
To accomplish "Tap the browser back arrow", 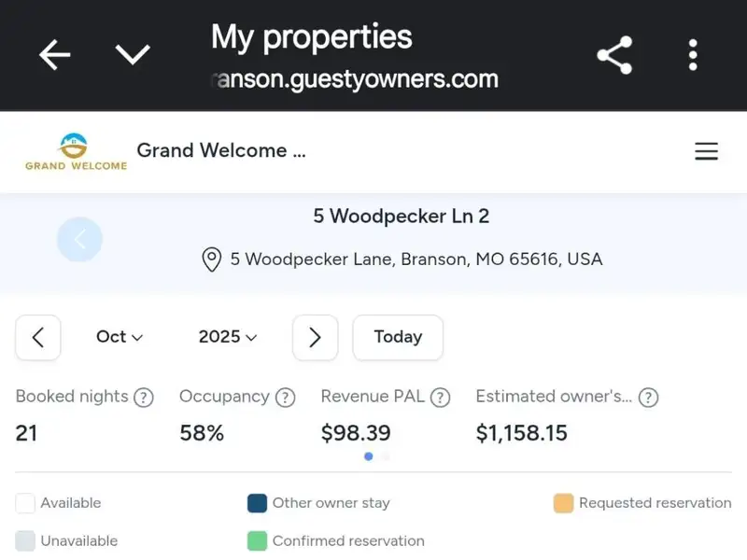I will pyautogui.click(x=54, y=56).
